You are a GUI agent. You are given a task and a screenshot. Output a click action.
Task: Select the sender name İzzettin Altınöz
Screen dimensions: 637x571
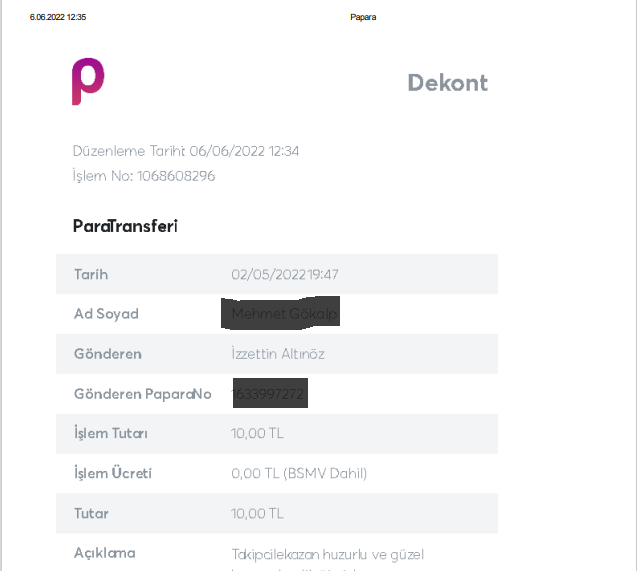click(x=278, y=354)
